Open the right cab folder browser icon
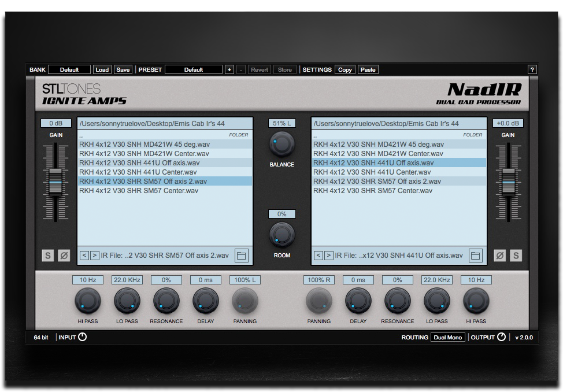Viewport: 563px width, 392px height. 475,256
